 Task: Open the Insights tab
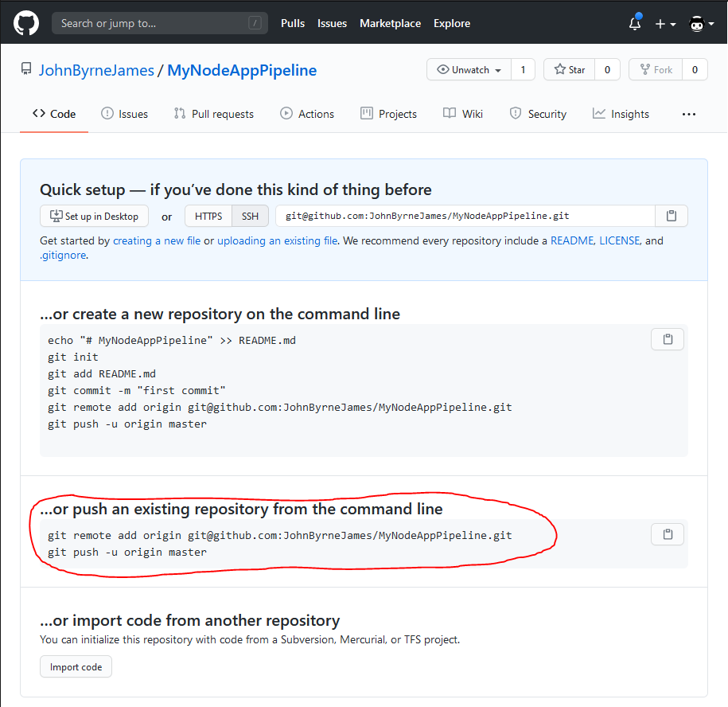pos(621,114)
